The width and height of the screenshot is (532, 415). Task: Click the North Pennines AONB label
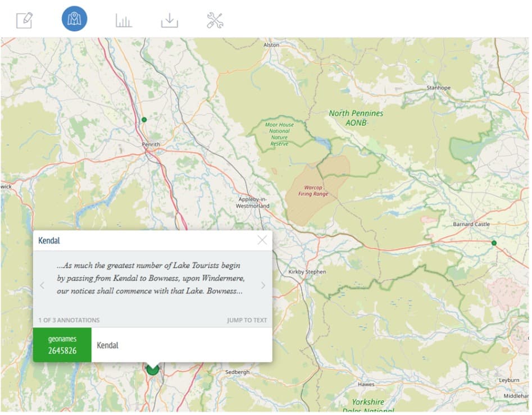coord(356,117)
